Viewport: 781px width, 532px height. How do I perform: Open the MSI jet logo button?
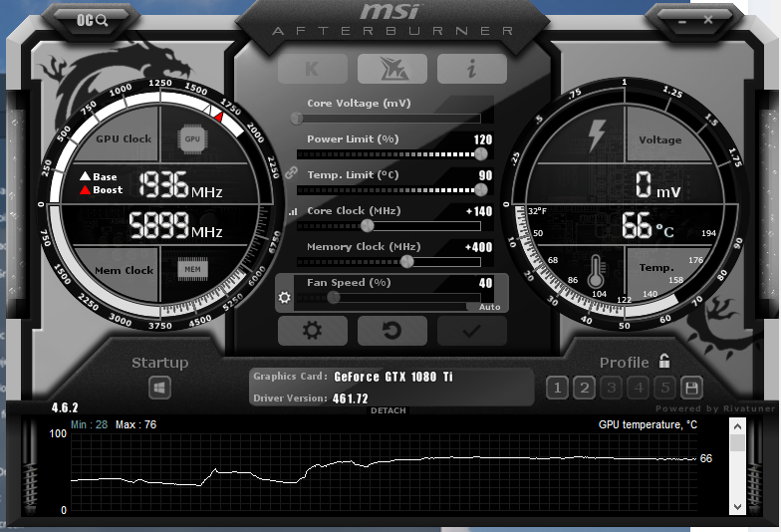point(392,69)
